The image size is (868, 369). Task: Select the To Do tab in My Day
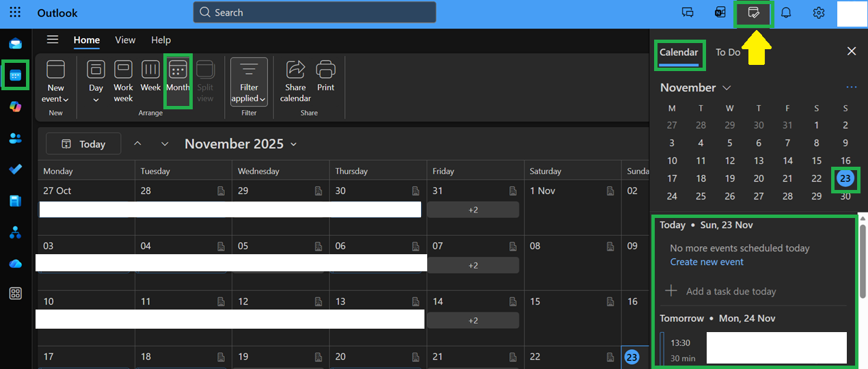pos(728,52)
